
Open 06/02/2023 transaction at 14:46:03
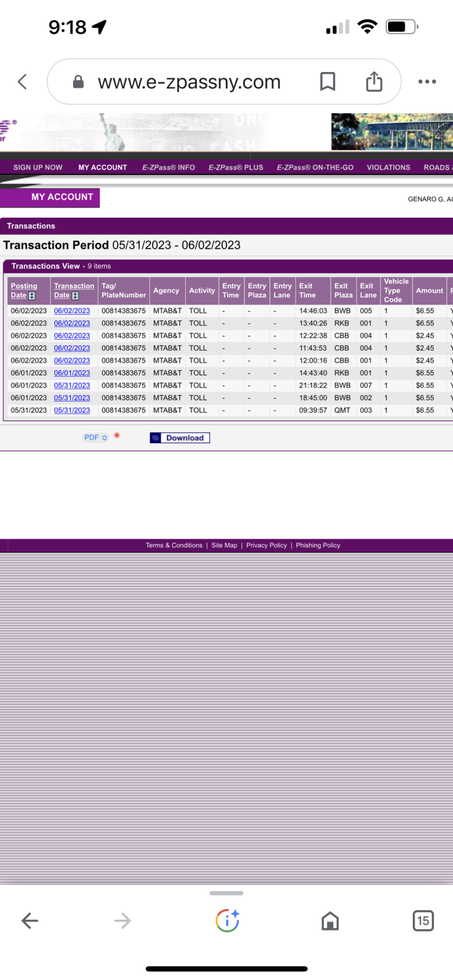72,311
